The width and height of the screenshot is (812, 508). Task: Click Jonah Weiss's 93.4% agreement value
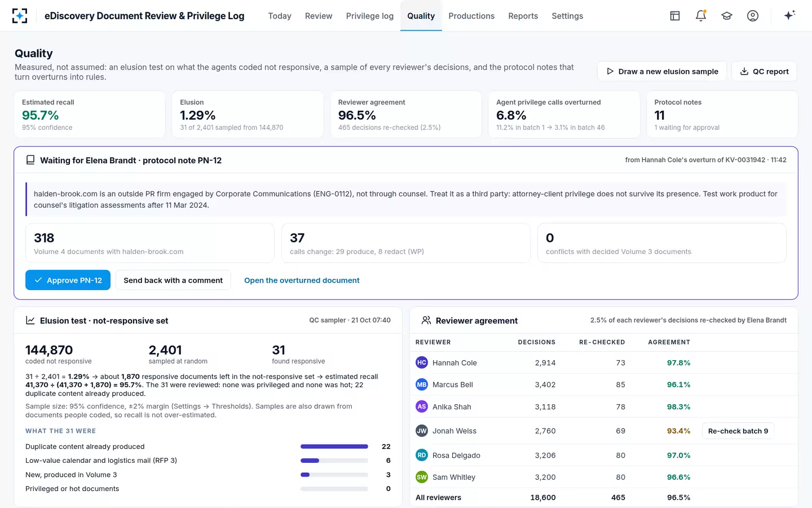click(x=678, y=431)
